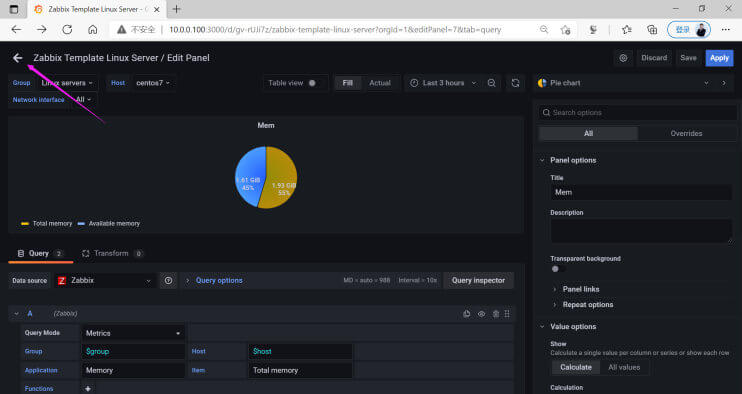Viewport: 742px width, 394px height.
Task: Enable the Transparent background switch
Action: [558, 269]
